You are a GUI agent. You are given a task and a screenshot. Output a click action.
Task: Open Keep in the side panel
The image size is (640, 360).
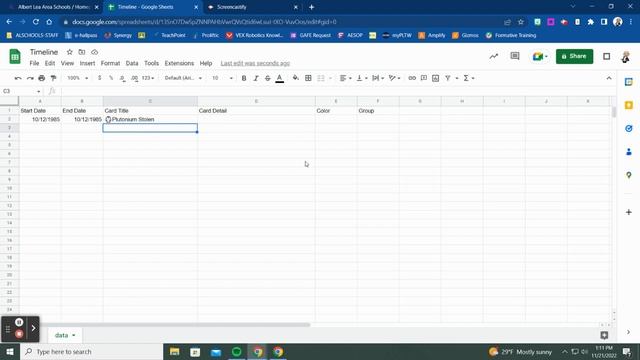(629, 105)
